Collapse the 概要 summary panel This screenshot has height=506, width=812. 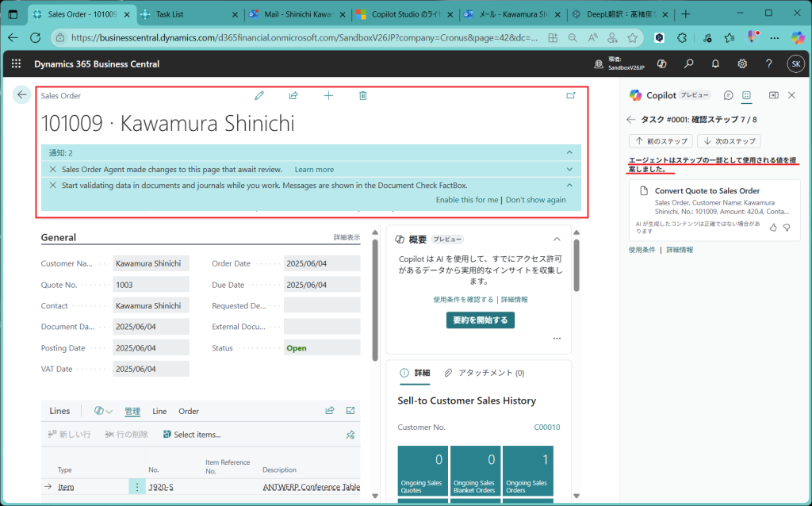coord(557,240)
